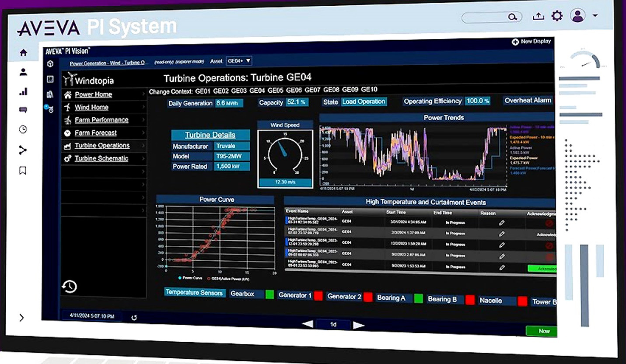Viewport: 626px width, 364px height.
Task: Open the home icon in the AVEVA sidebar
Action: pyautogui.click(x=23, y=52)
